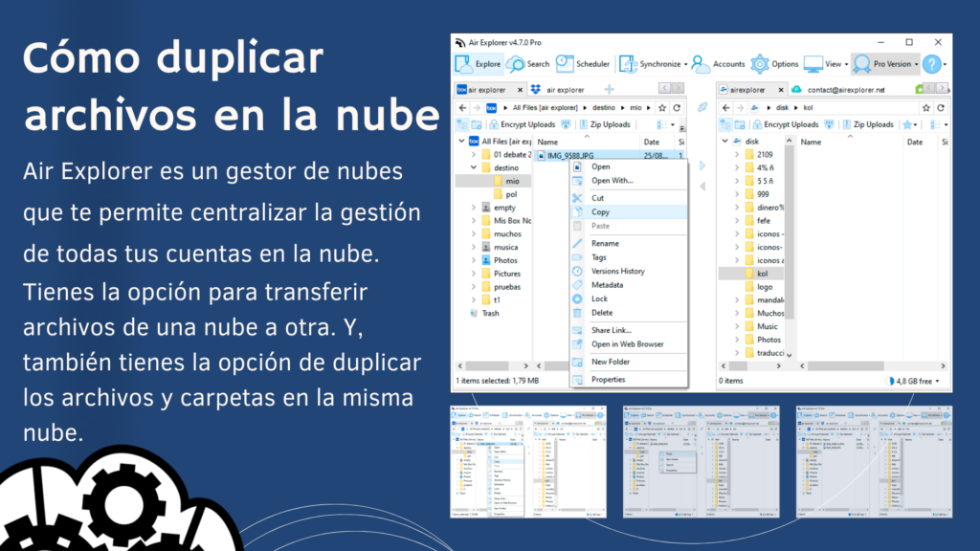Image resolution: width=980 pixels, height=551 pixels.
Task: Select the logo folder in the right tree
Action: tap(765, 287)
